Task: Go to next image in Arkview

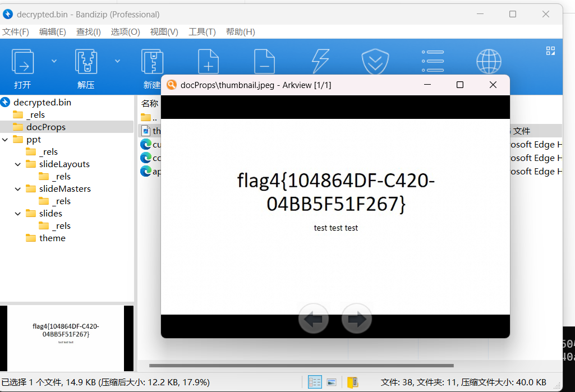Action: tap(356, 319)
